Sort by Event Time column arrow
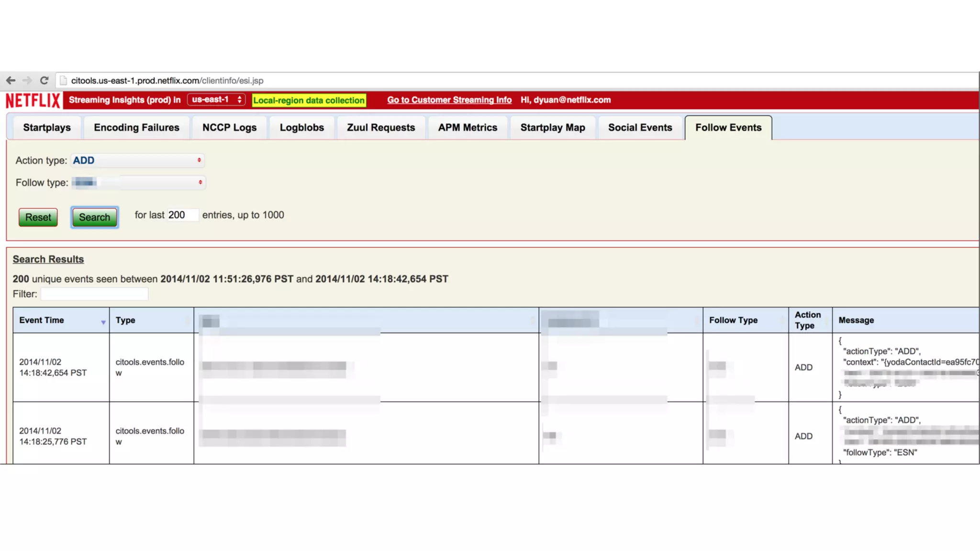The width and height of the screenshot is (980, 551). point(103,322)
